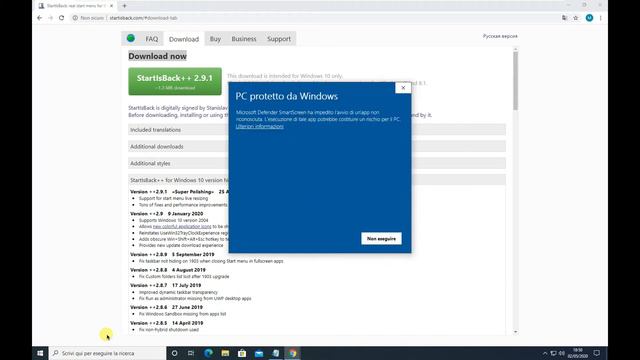This screenshot has height=360, width=640.
Task: Open the Business tab
Action: (x=244, y=39)
